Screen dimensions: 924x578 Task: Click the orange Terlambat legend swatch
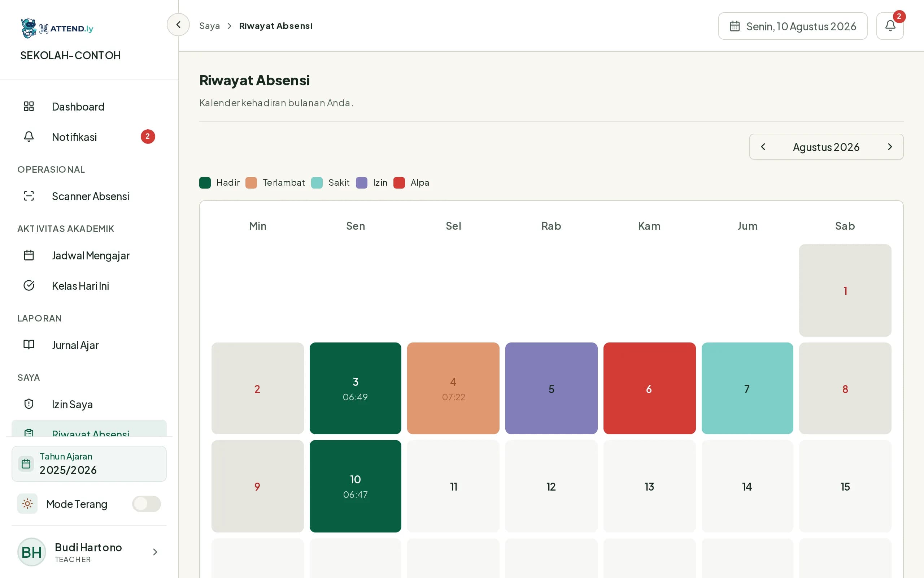pos(251,183)
